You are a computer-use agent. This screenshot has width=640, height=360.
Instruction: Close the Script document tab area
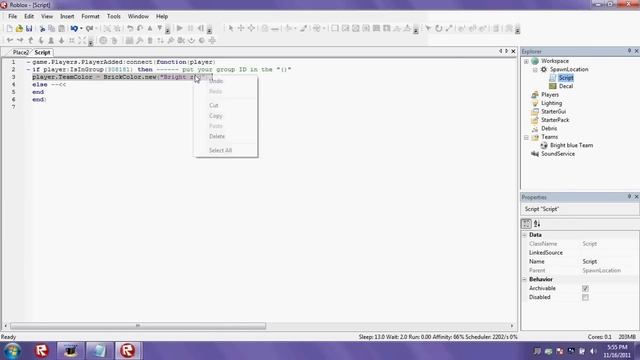513,51
